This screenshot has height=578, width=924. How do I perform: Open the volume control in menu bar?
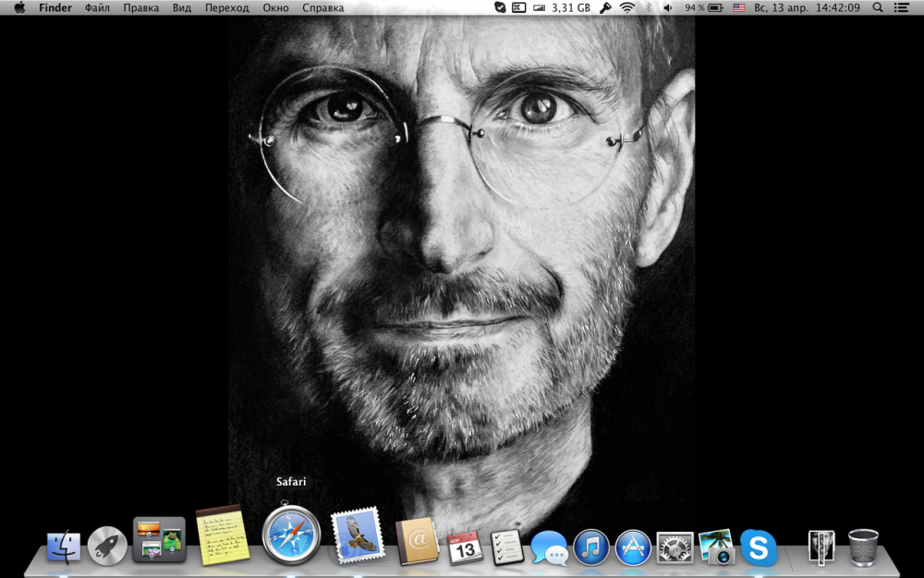668,7
